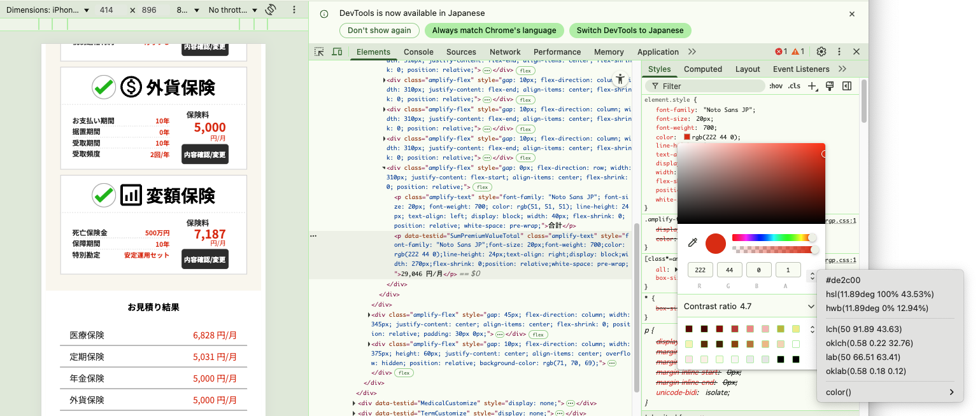Click the G value field showing 44
980x416 pixels.
point(729,270)
